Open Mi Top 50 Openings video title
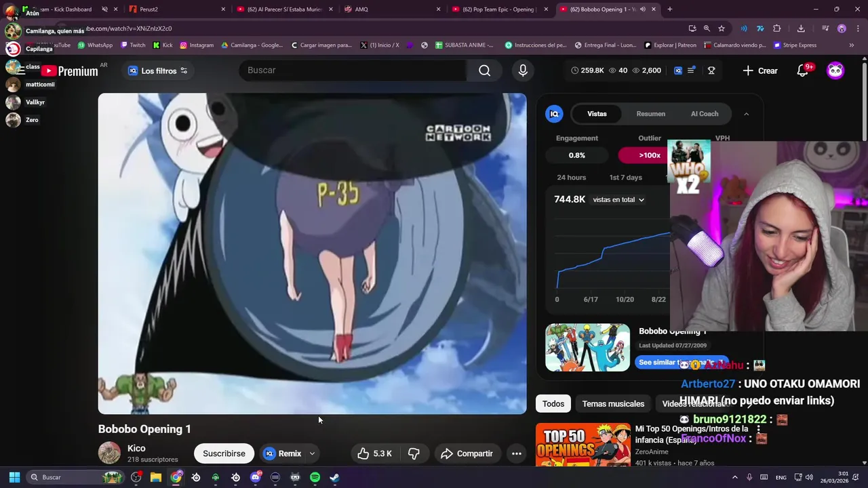Viewport: 868px width, 488px height. pyautogui.click(x=692, y=434)
